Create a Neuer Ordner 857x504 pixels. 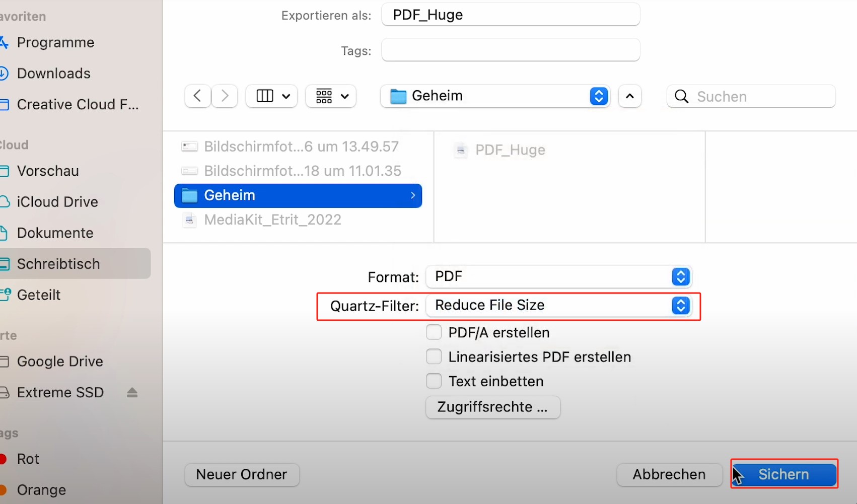pos(242,475)
